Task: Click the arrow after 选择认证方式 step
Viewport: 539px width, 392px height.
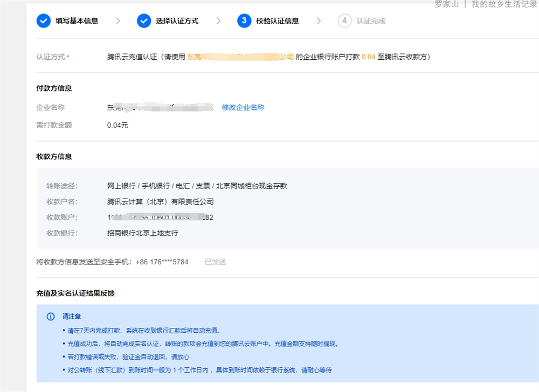Action: (218, 21)
